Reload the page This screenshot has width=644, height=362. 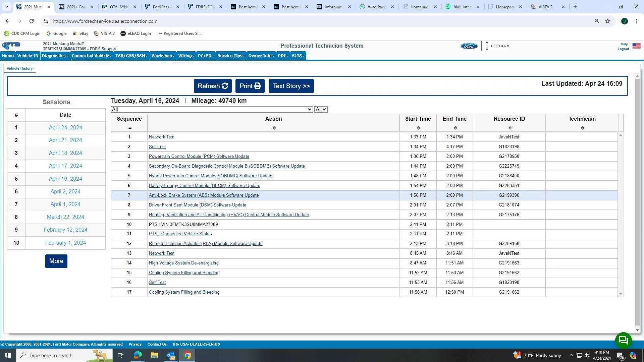31,21
